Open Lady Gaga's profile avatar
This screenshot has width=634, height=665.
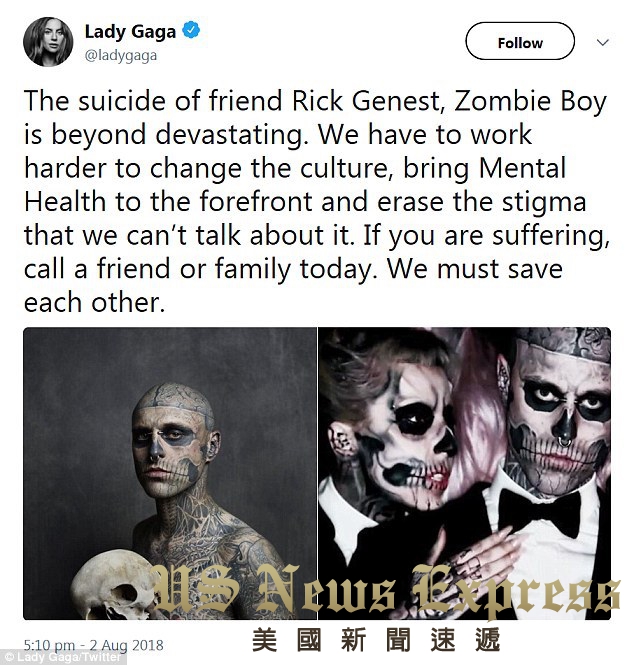click(48, 42)
